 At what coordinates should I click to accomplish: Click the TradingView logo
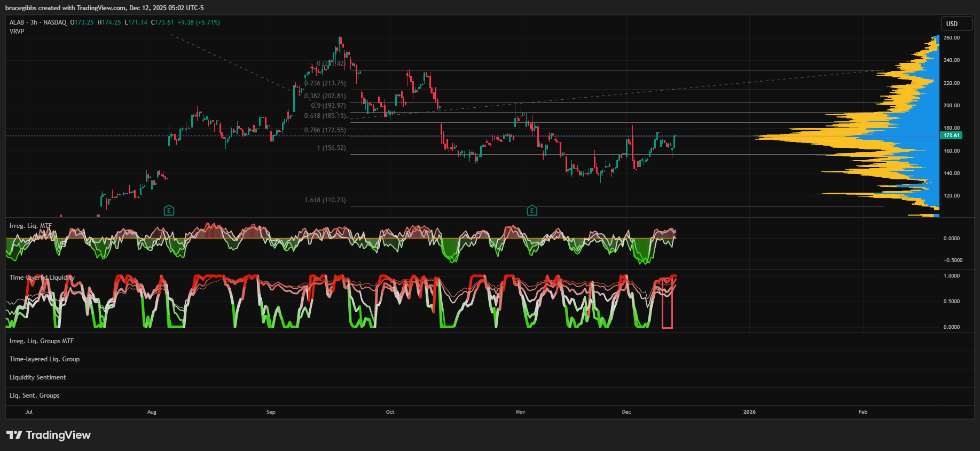click(49, 435)
